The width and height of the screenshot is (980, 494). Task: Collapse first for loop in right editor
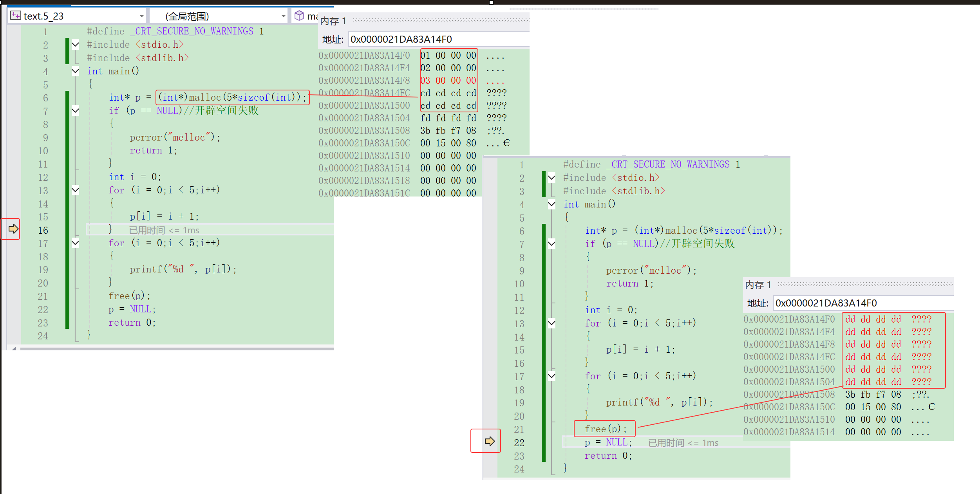coord(551,323)
